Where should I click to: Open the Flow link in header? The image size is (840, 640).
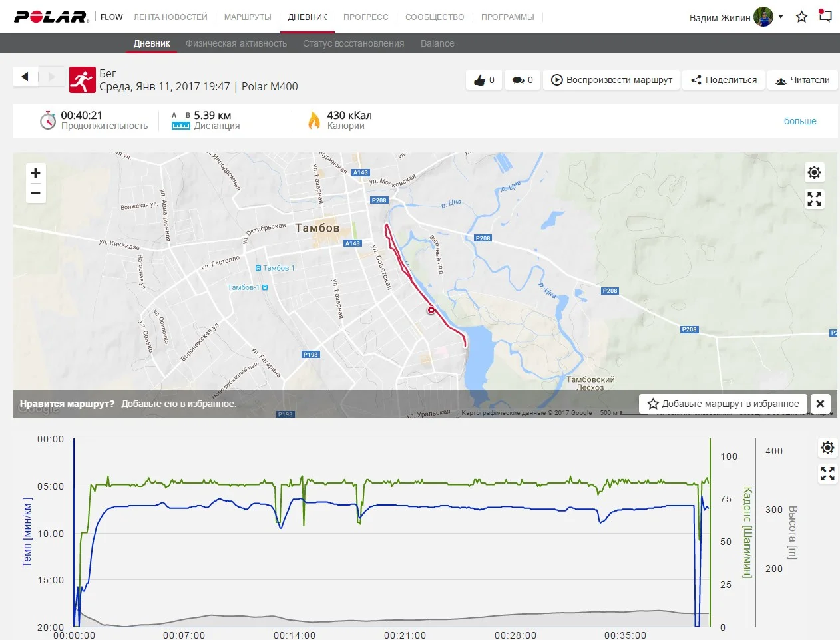(x=112, y=17)
